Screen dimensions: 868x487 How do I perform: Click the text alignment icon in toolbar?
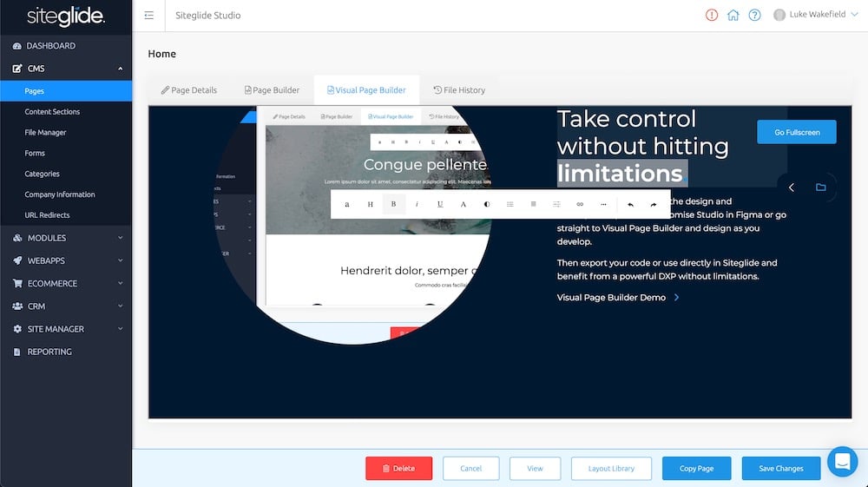click(533, 204)
